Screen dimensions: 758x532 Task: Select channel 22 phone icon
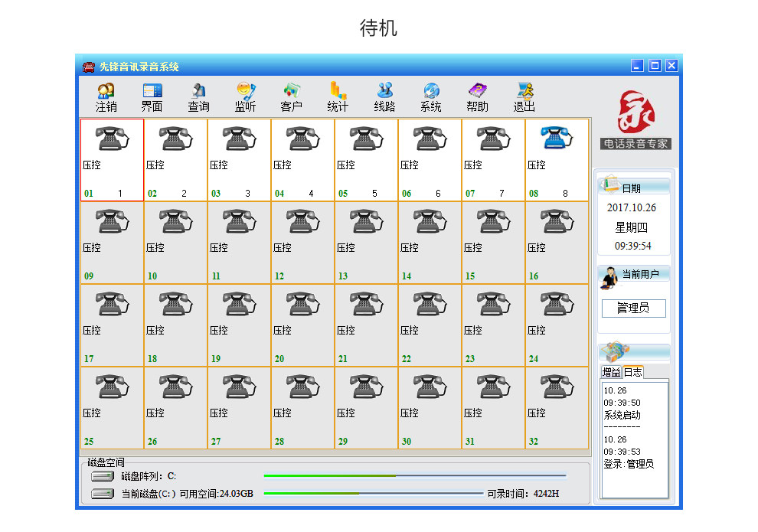pos(430,304)
